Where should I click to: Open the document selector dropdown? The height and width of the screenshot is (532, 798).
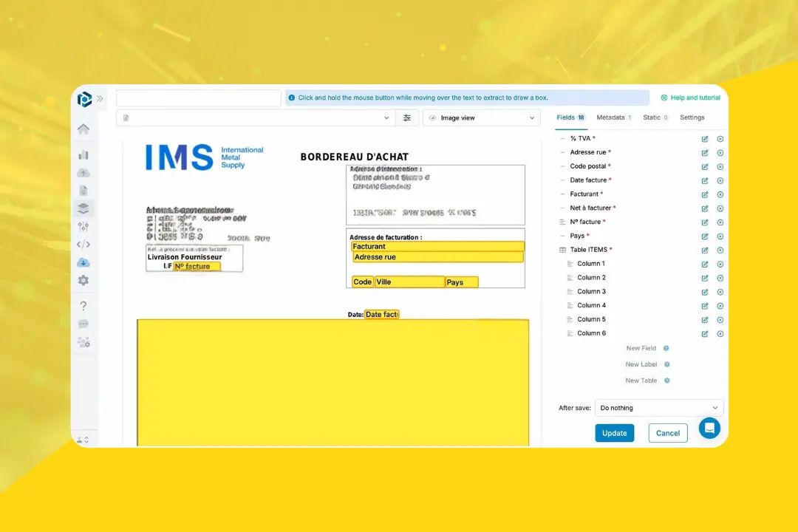[256, 117]
